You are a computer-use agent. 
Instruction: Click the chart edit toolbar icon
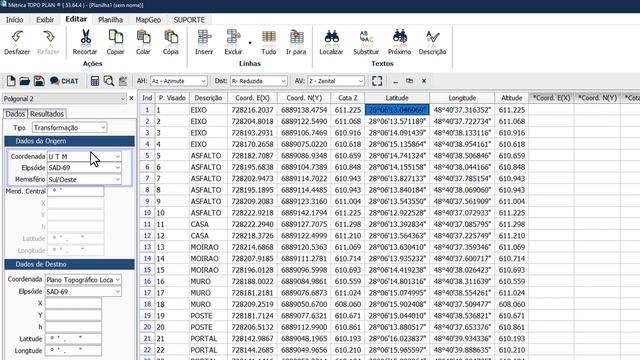tap(122, 81)
